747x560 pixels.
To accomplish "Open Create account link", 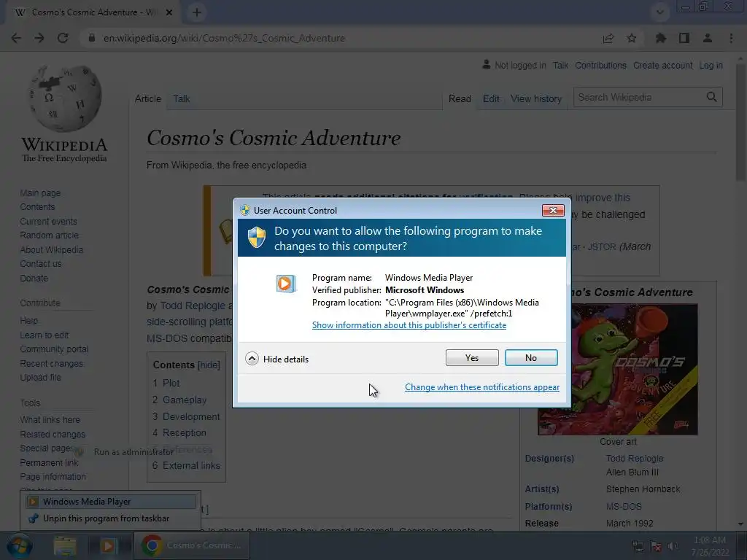I will [x=662, y=65].
